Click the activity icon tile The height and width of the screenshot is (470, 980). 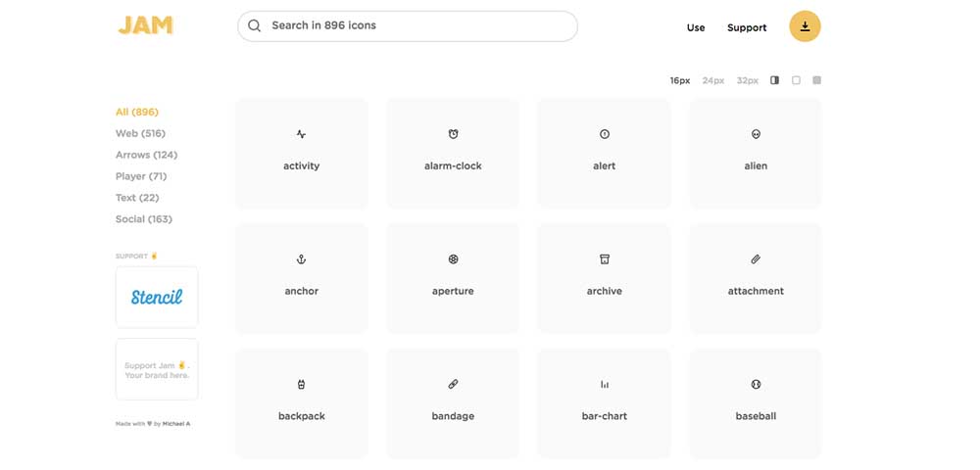tap(302, 152)
